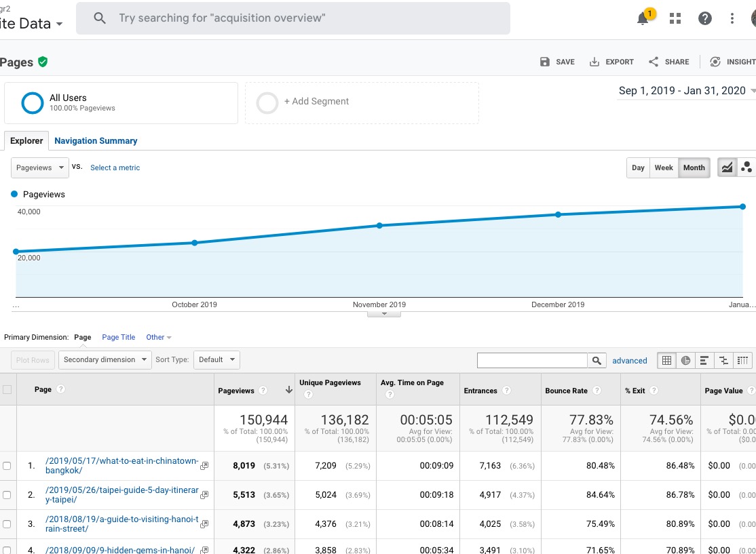
Task: Switch to the Navigation Summary tab
Action: pos(96,140)
